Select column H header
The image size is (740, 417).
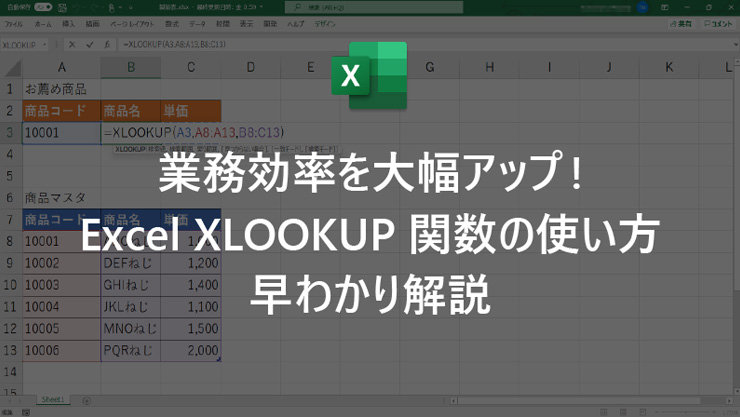(489, 67)
